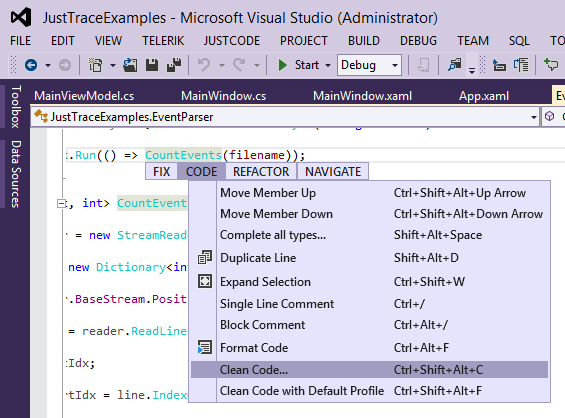
Task: Choose Block Comment
Action: 369,325
